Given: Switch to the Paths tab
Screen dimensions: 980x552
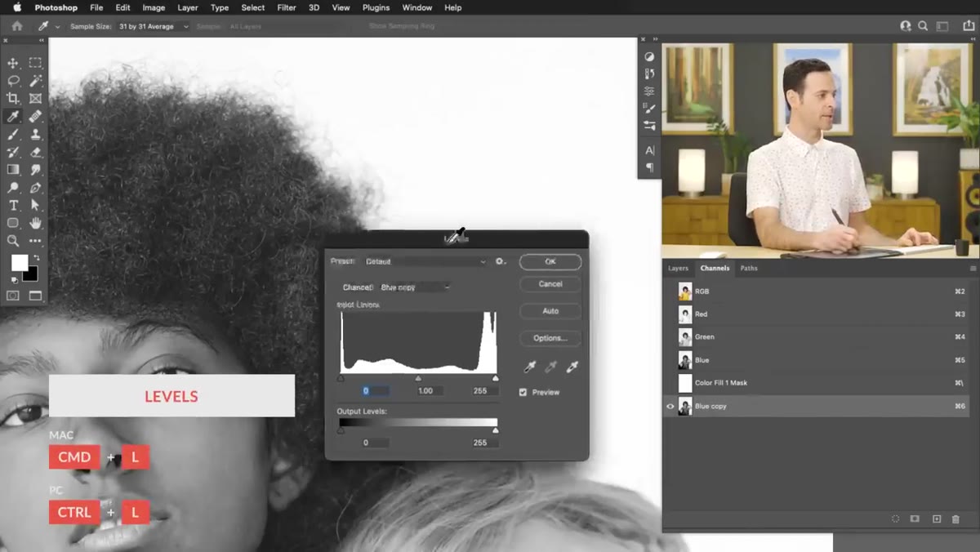Looking at the screenshot, I should tap(749, 268).
